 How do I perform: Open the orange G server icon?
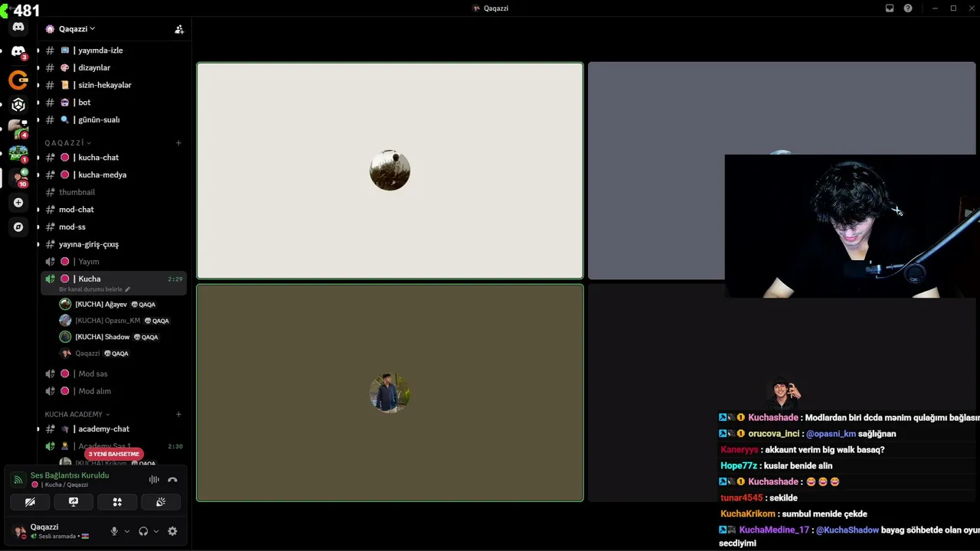[x=18, y=80]
